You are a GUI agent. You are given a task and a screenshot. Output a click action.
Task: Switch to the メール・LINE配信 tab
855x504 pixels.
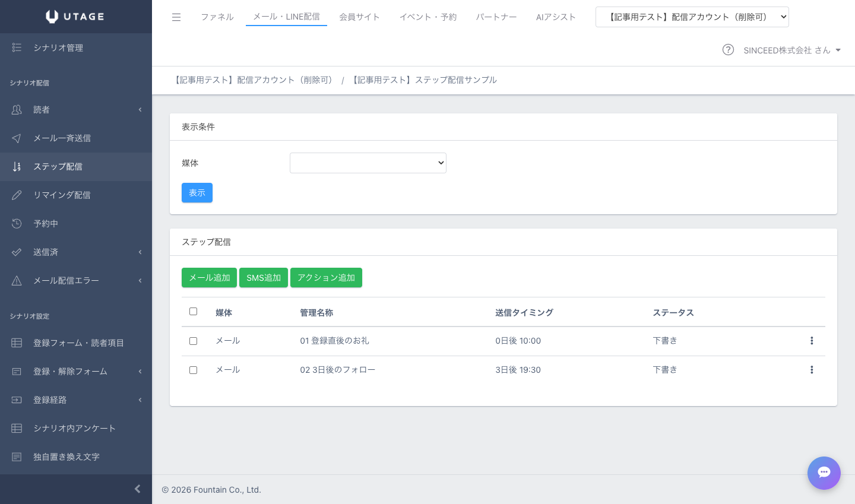click(x=287, y=17)
